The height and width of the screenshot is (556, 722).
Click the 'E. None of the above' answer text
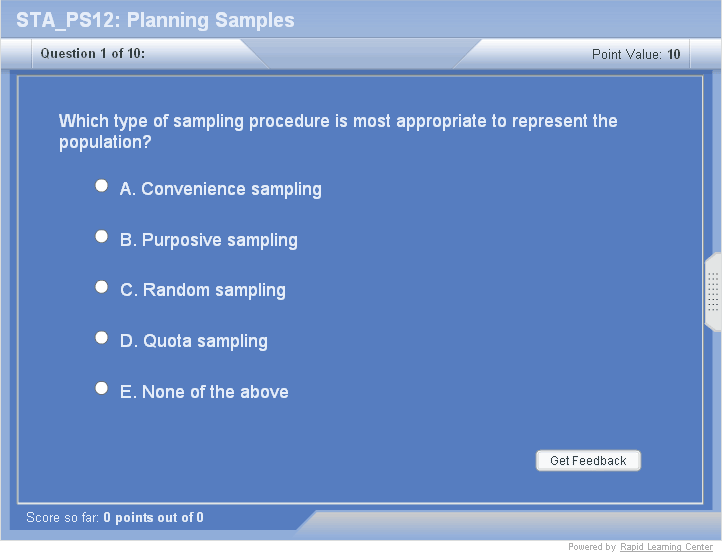[x=204, y=392]
